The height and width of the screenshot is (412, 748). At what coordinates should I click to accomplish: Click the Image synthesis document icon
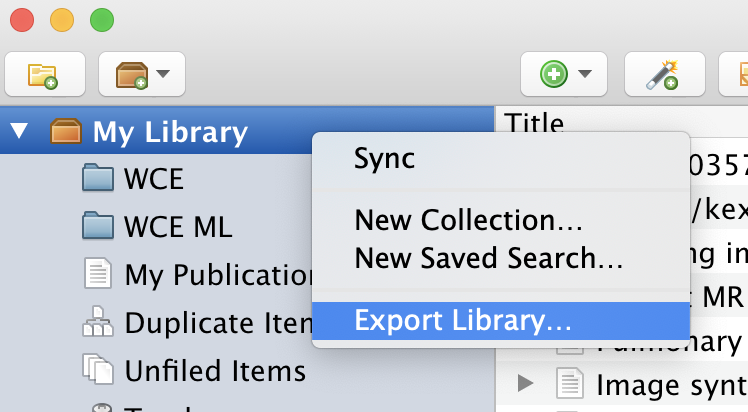click(x=569, y=382)
